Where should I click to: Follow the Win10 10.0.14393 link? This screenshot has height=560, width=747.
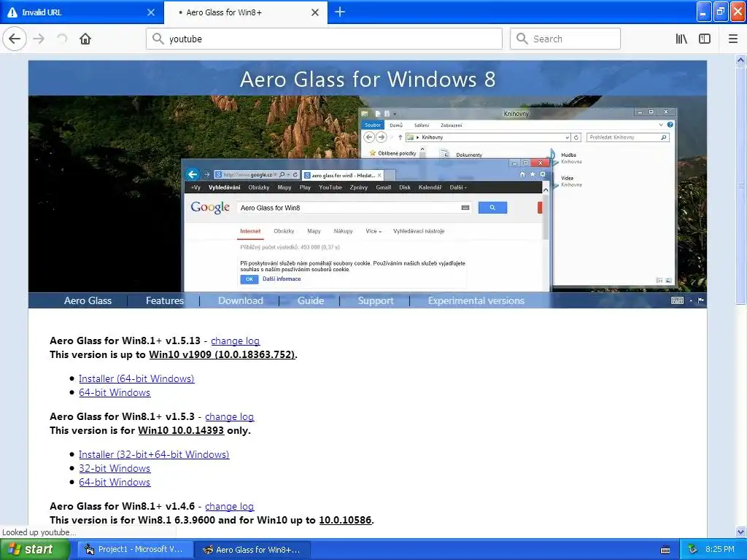click(x=181, y=430)
